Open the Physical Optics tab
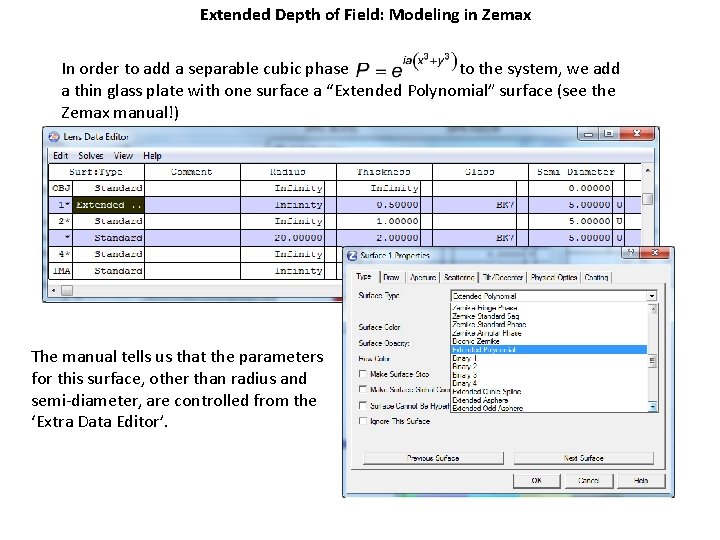Viewport: 720px width, 540px height. (554, 277)
